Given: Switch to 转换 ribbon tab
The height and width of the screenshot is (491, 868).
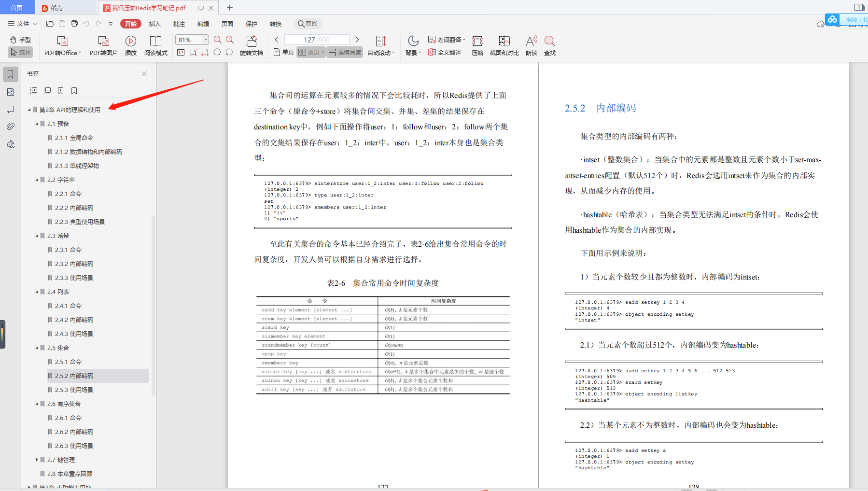Looking at the screenshot, I should pyautogui.click(x=275, y=24).
